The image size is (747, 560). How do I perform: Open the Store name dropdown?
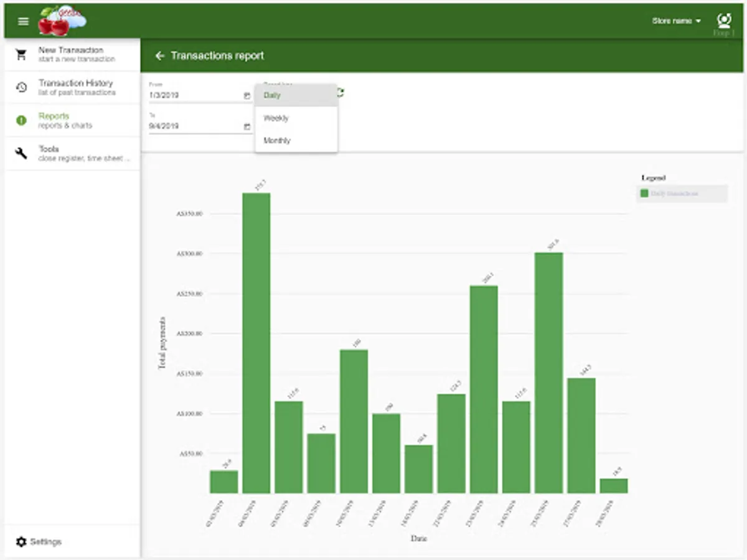click(x=677, y=21)
